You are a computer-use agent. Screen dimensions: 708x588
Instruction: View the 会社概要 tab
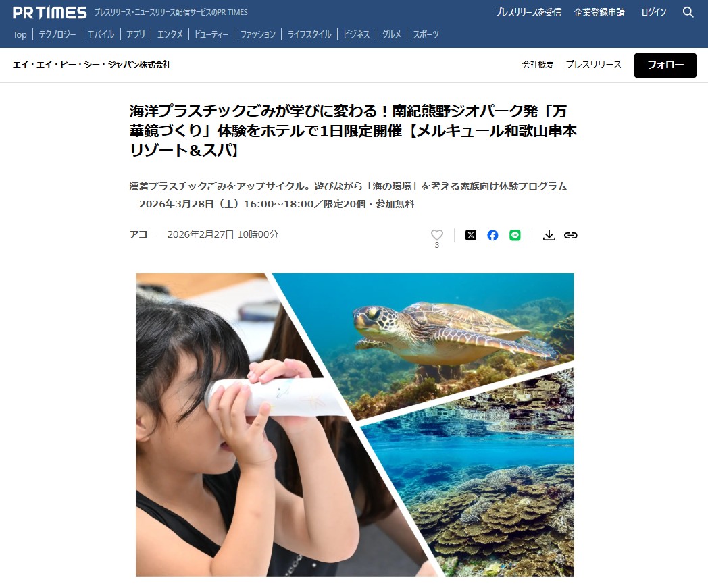click(538, 65)
